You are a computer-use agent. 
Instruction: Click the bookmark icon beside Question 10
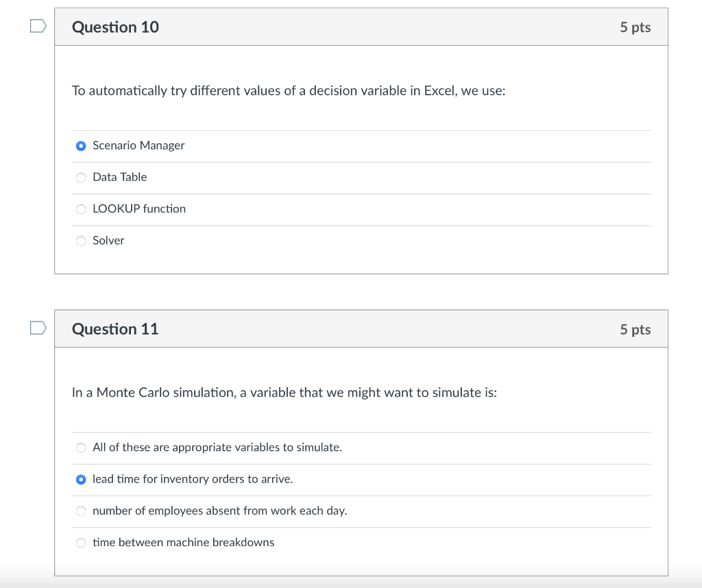(38, 25)
